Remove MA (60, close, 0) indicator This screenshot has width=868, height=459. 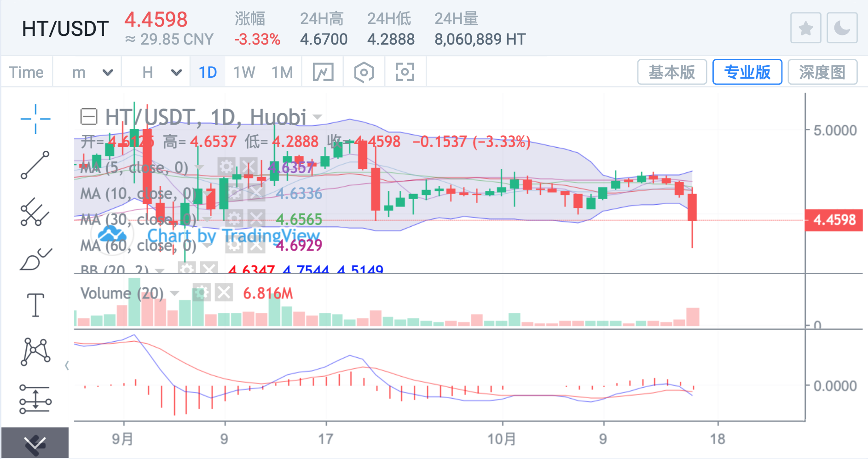pos(256,245)
